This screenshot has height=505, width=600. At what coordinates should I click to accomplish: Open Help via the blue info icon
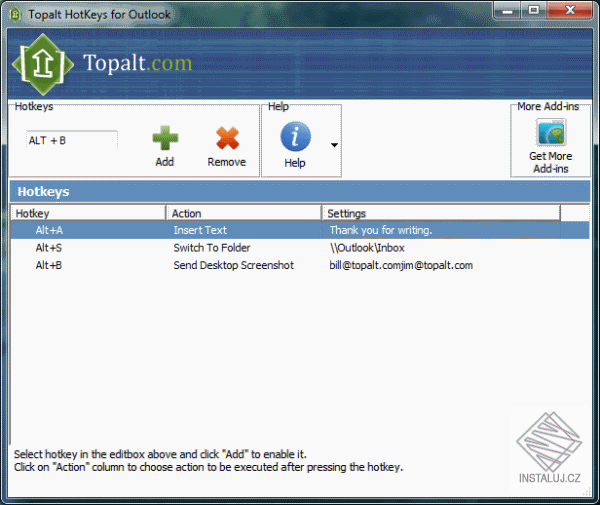[x=295, y=137]
